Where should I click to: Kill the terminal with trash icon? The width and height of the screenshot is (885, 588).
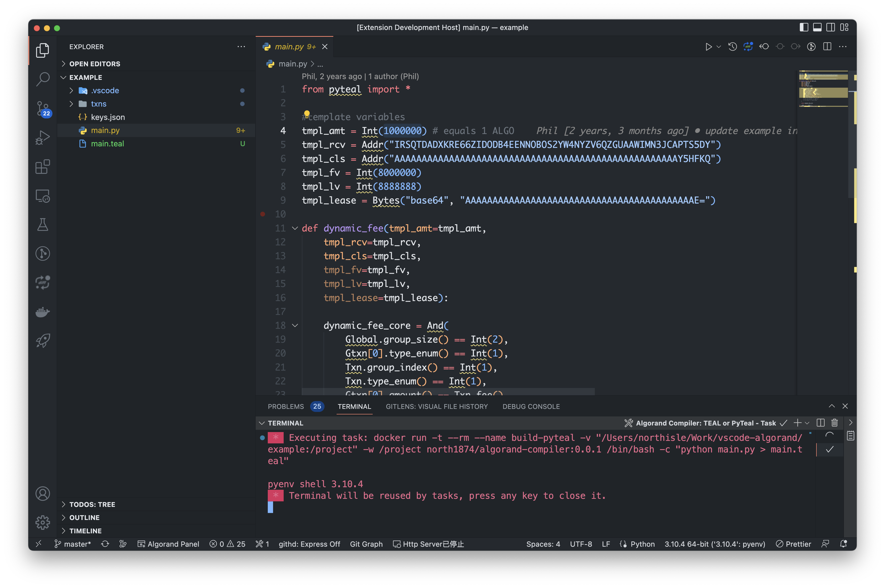(x=834, y=423)
